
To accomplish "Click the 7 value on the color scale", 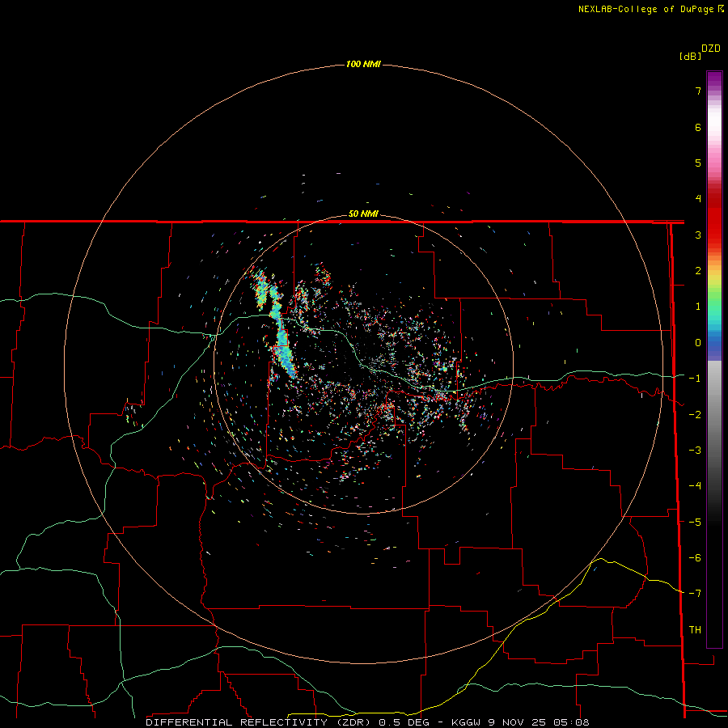I will point(698,91).
